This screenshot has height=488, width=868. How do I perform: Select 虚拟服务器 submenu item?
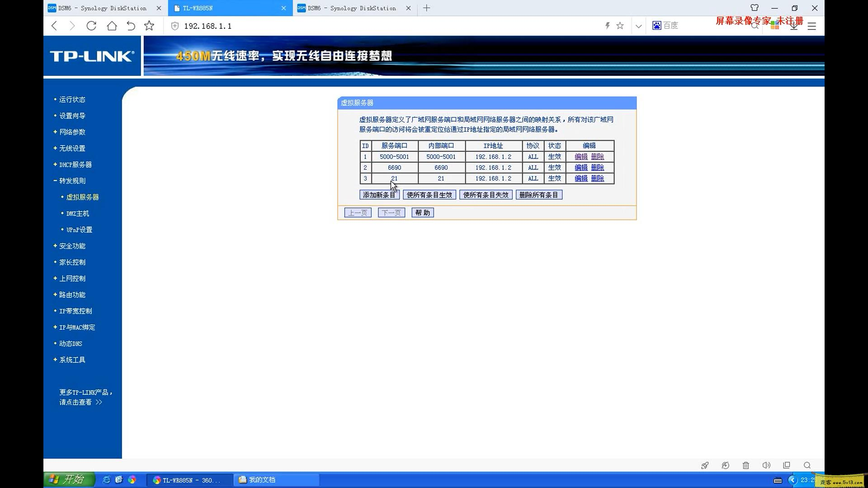coord(82,197)
